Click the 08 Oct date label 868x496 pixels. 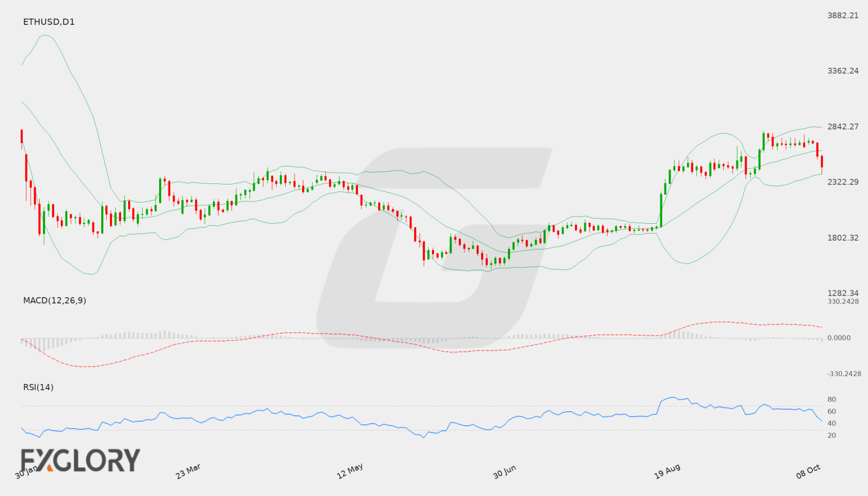[808, 471]
